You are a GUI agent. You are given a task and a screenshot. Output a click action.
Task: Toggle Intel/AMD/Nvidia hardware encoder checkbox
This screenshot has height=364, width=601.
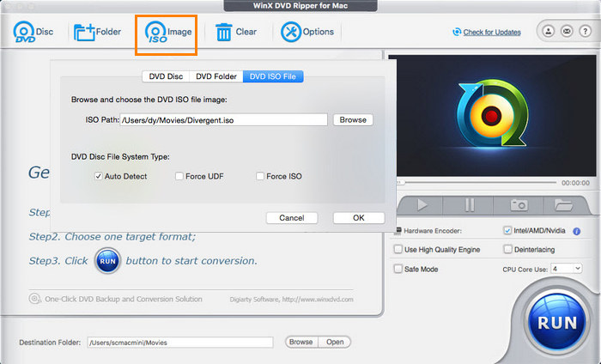pos(507,231)
